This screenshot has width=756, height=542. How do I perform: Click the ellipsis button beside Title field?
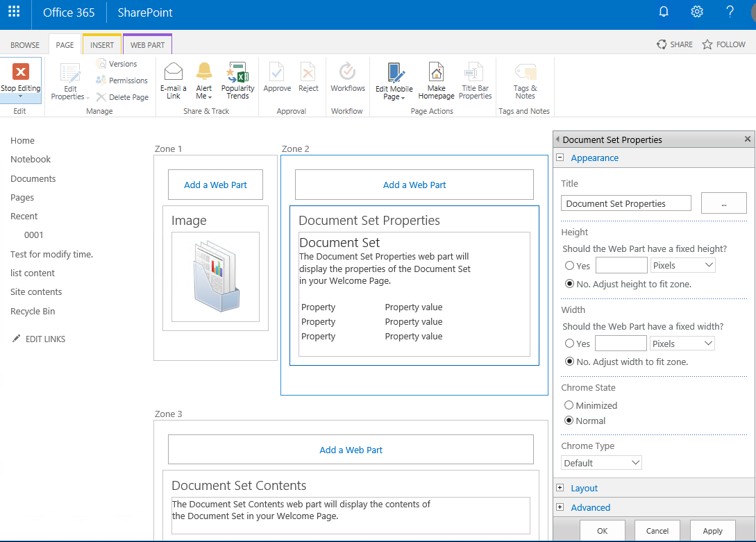tap(723, 203)
